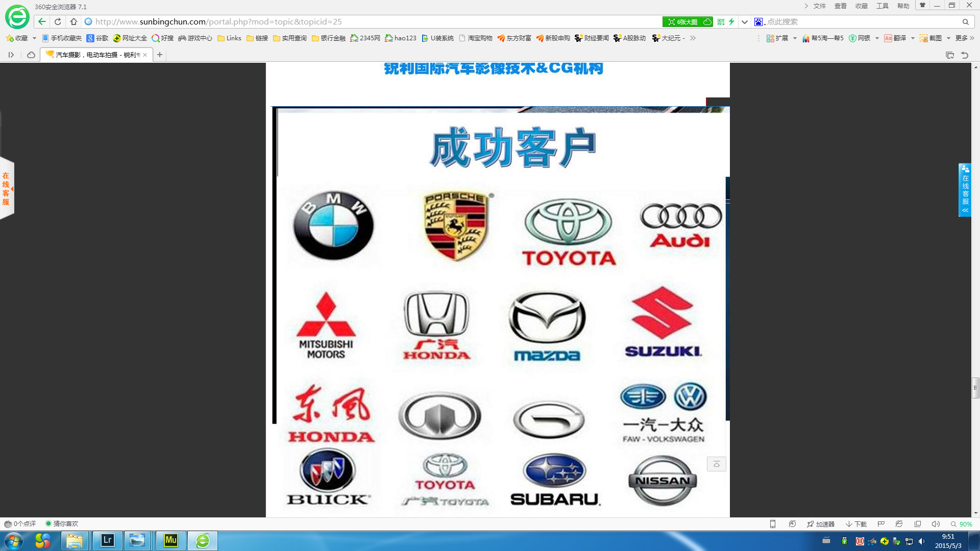This screenshot has height=551, width=980.
Task: Open the 帮助 menu
Action: tap(903, 6)
